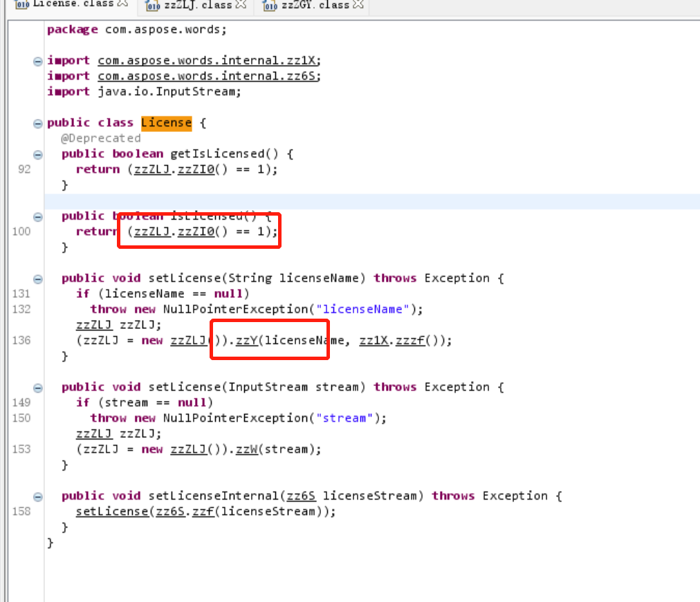Image resolution: width=700 pixels, height=602 pixels.
Task: Open the zz1X reference on line 136
Action: (x=374, y=341)
